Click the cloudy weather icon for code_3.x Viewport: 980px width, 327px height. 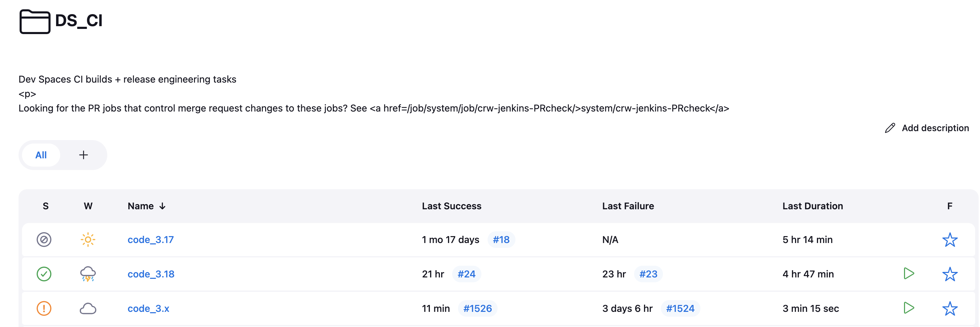(x=88, y=308)
